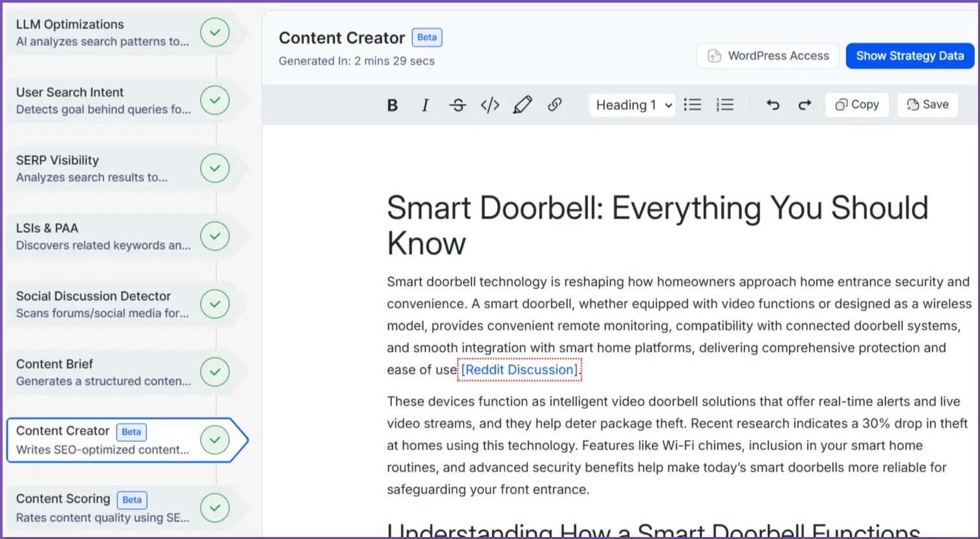Viewport: 980px width, 539px height.
Task: Toggle the bulleted list format
Action: coord(692,105)
